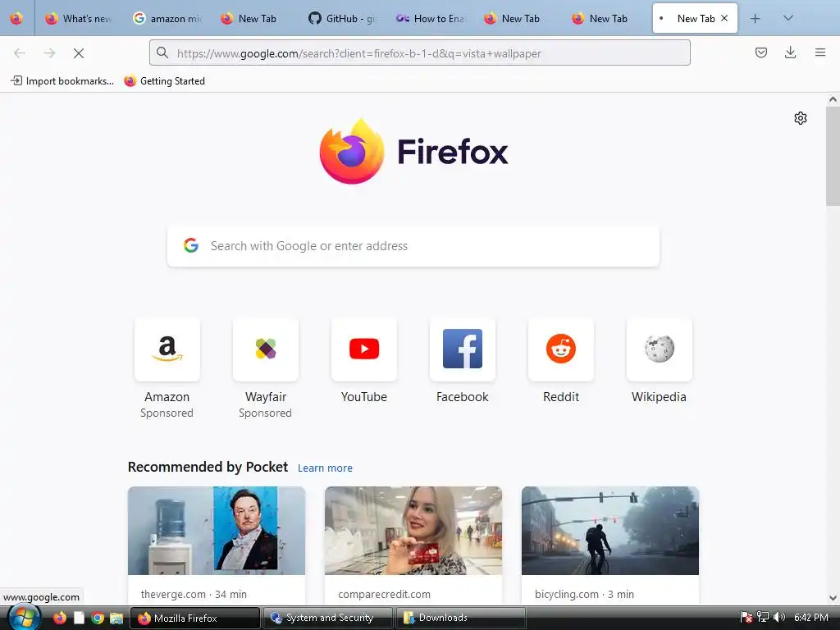The image size is (840, 630).
Task: Switch to the amazon Google search tab
Action: (167, 18)
